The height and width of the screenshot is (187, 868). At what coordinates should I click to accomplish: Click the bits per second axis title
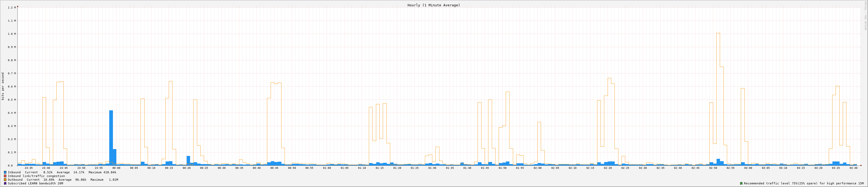click(3, 86)
